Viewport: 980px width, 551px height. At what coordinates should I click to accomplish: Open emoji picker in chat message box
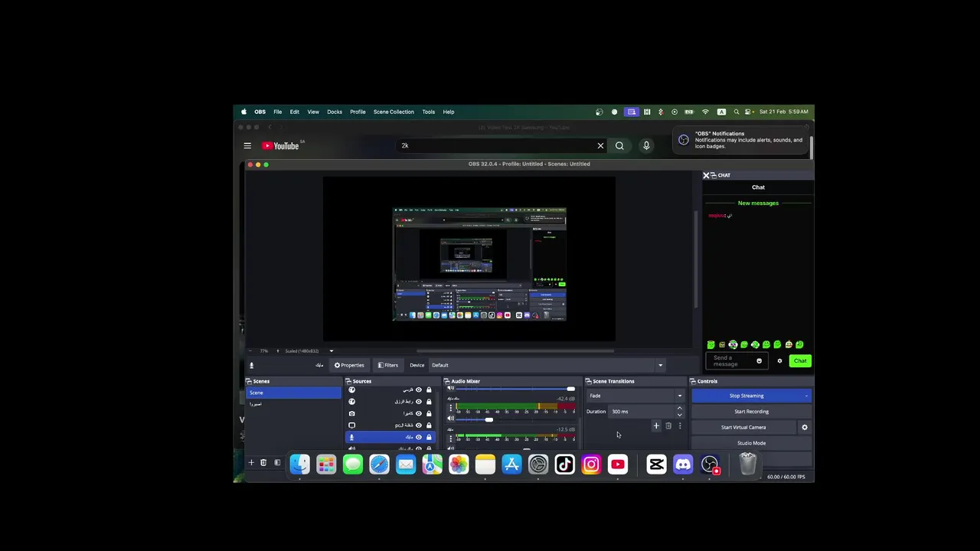point(759,361)
